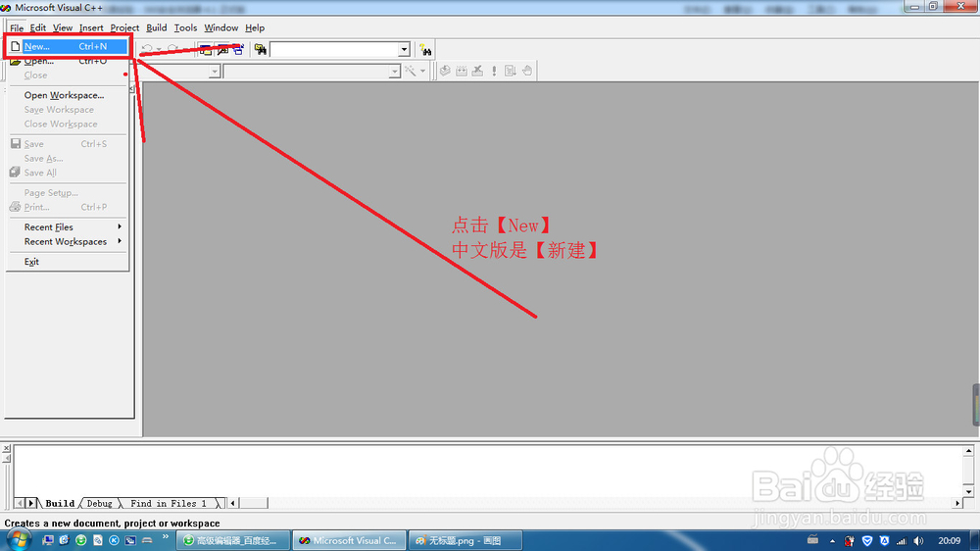Expand the Recent Workspaces submenu
The width and height of the screenshot is (980, 551).
(69, 241)
